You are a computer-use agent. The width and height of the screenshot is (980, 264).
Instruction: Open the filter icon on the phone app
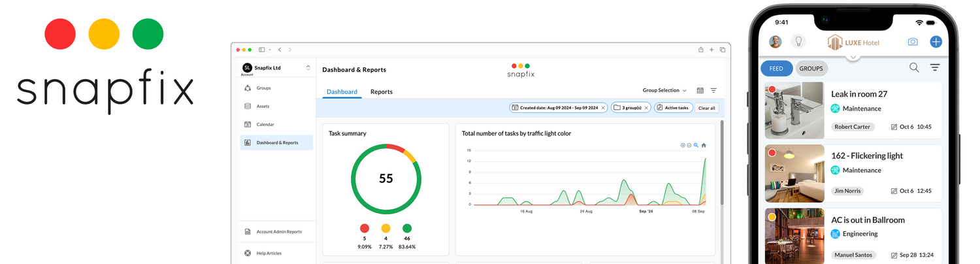[x=935, y=67]
